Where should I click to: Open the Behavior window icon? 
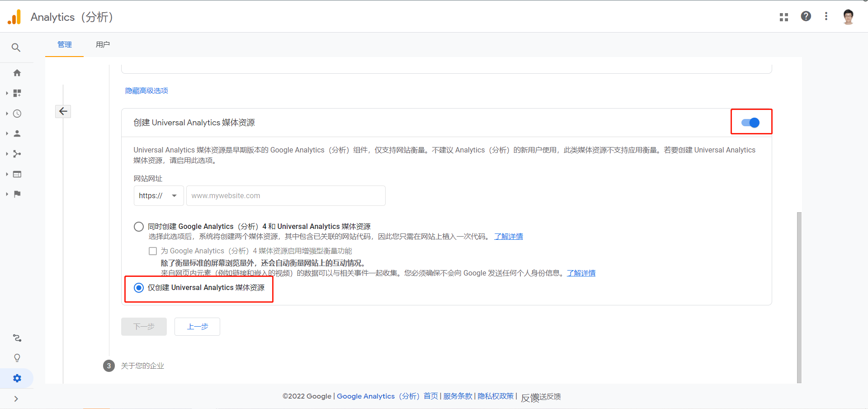[x=17, y=174]
